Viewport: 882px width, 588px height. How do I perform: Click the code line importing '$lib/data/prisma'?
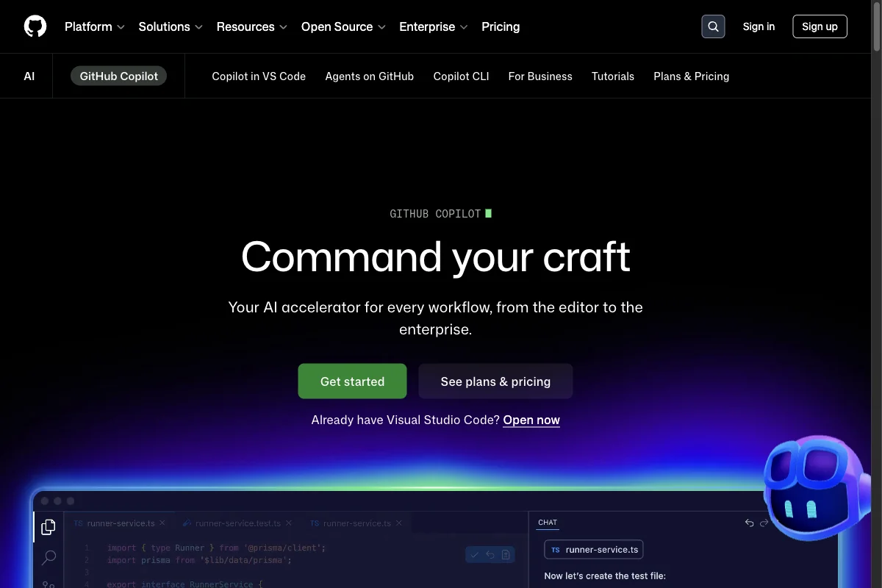199,560
